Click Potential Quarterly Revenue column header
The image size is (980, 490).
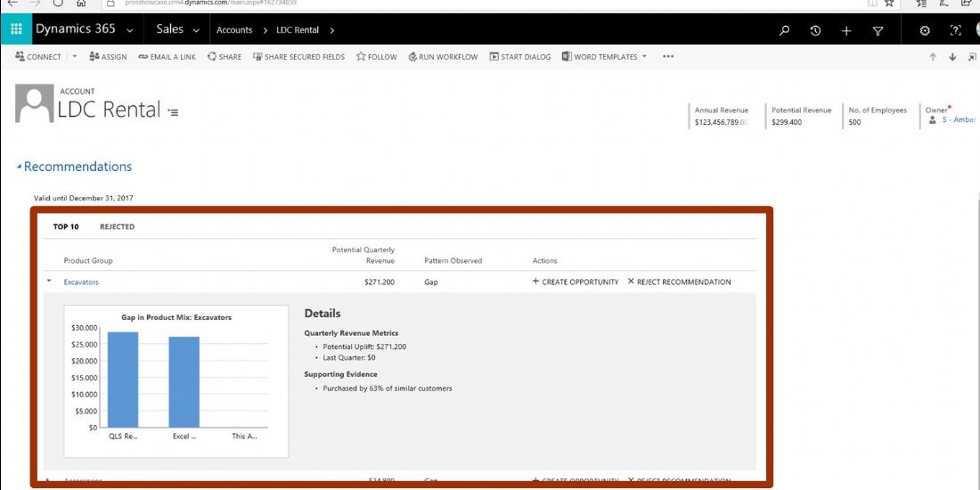(363, 255)
